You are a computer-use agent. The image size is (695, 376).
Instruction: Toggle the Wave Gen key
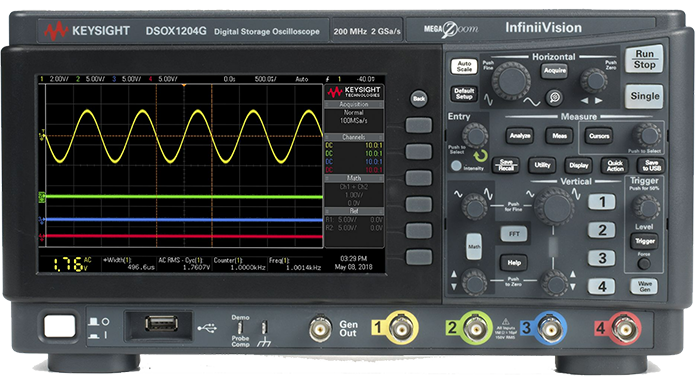[644, 286]
